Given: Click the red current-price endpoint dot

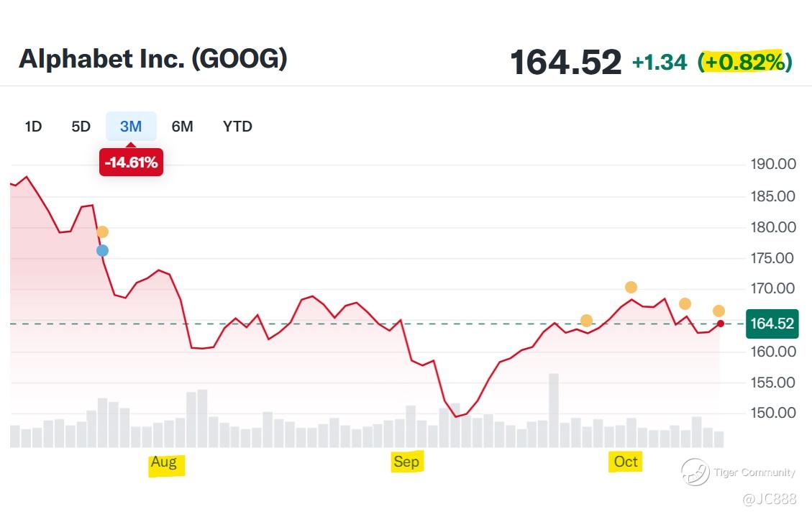Looking at the screenshot, I should coord(720,324).
